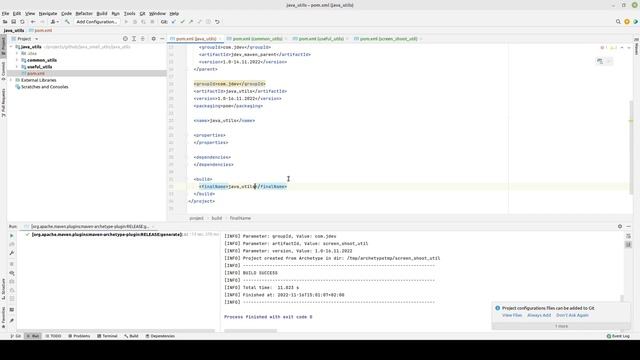The image size is (640, 360).
Task: Click next highlighted error down arrow
Action: point(629,48)
